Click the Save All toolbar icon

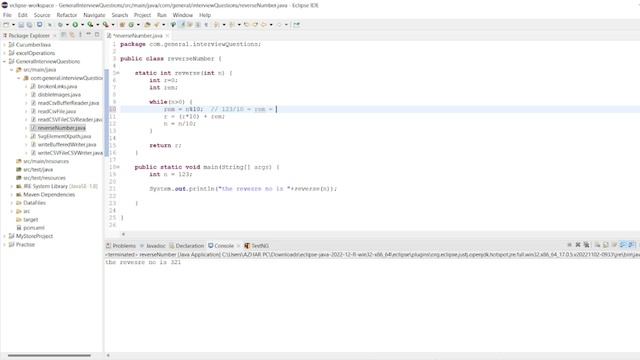(x=29, y=24)
